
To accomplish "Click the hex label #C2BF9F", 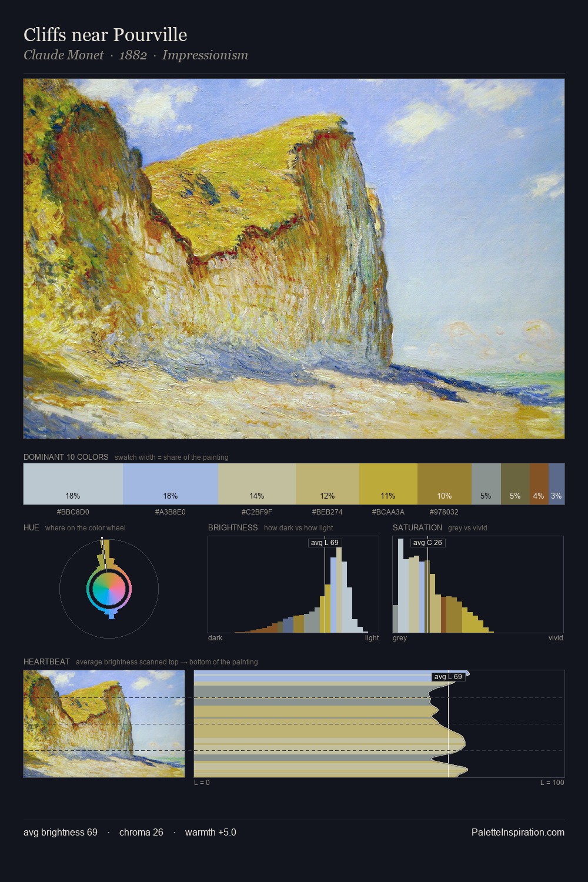I will click(x=257, y=512).
